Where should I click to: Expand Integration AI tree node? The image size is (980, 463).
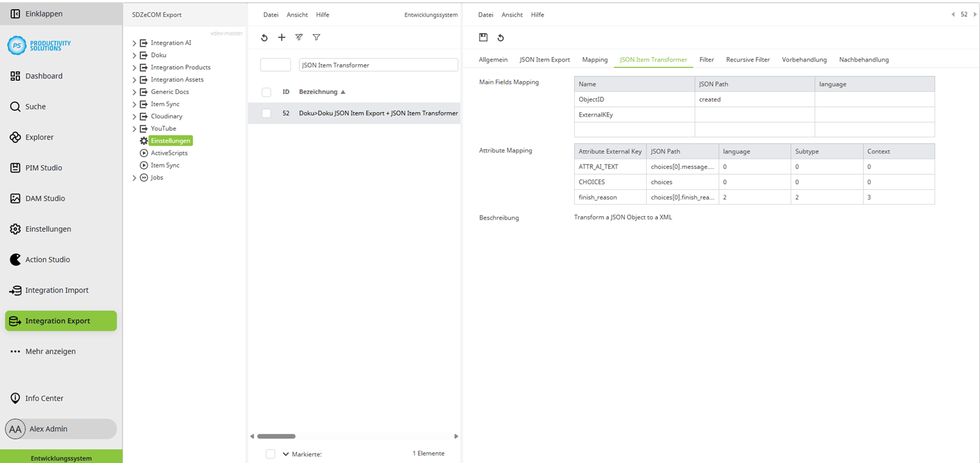(x=134, y=43)
